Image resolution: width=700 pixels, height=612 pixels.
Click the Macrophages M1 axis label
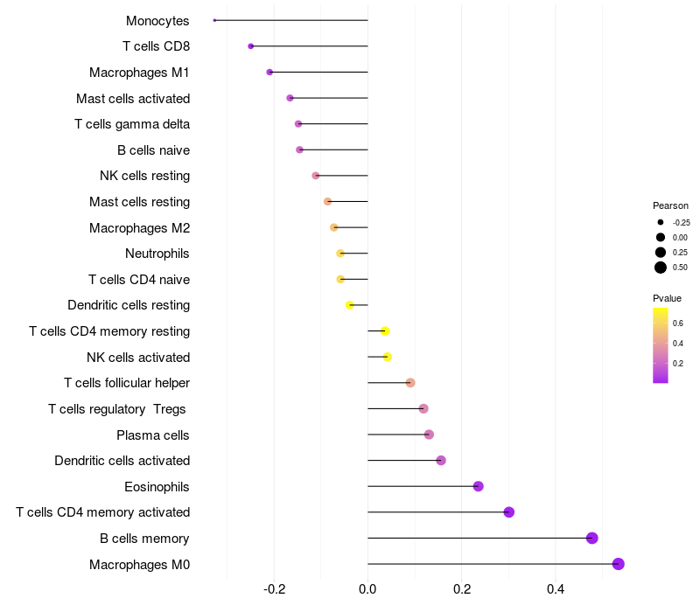click(x=139, y=73)
